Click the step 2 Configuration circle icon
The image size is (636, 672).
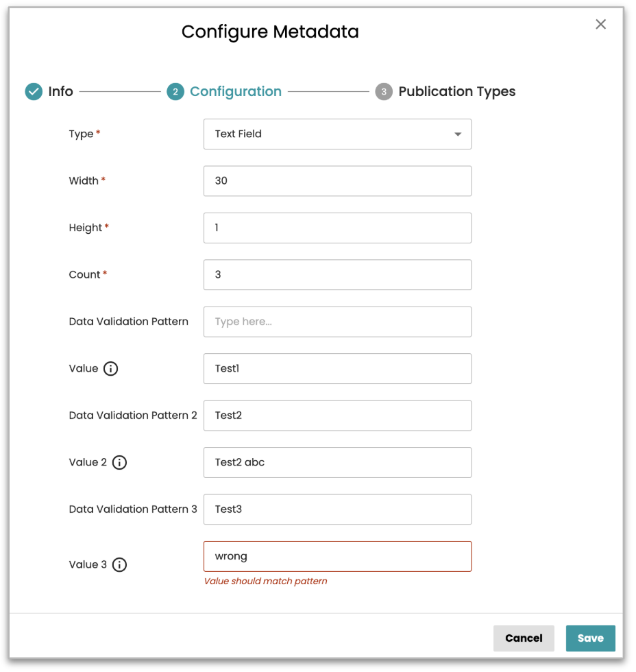point(175,92)
